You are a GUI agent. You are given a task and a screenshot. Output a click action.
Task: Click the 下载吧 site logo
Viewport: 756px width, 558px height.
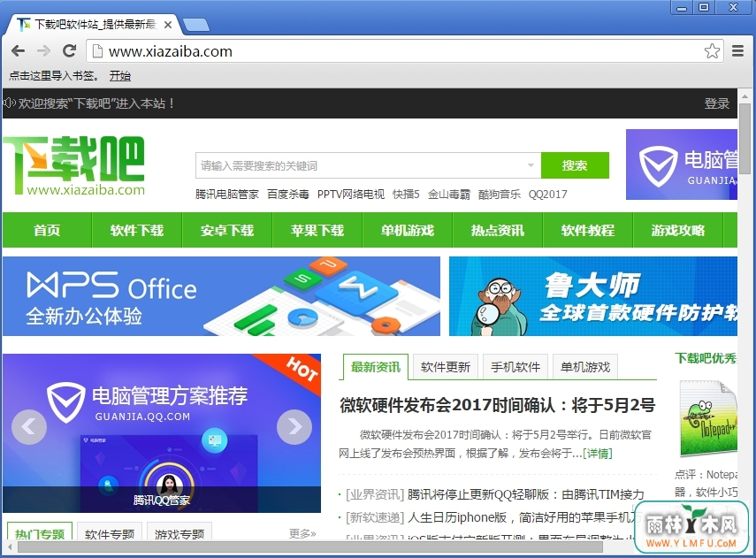pyautogui.click(x=74, y=165)
